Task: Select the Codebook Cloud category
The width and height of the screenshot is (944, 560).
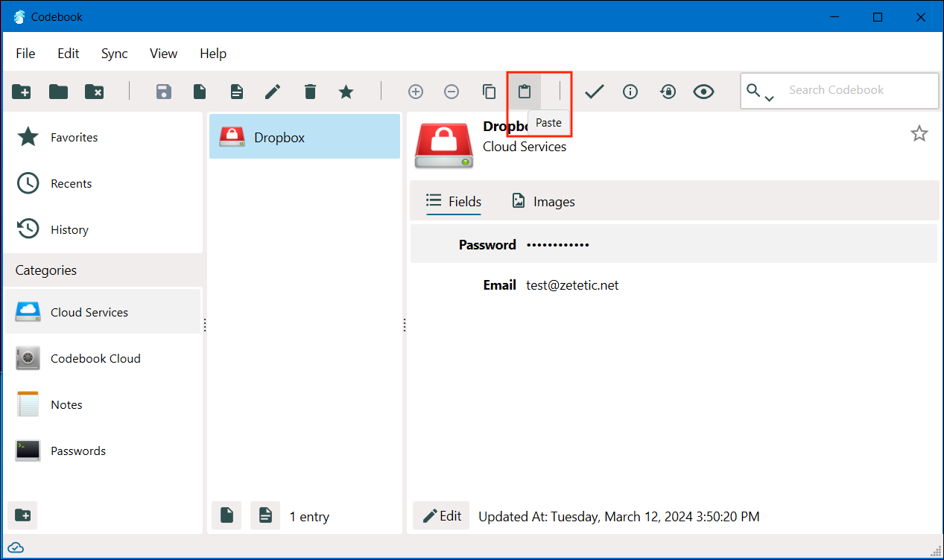Action: tap(102, 358)
